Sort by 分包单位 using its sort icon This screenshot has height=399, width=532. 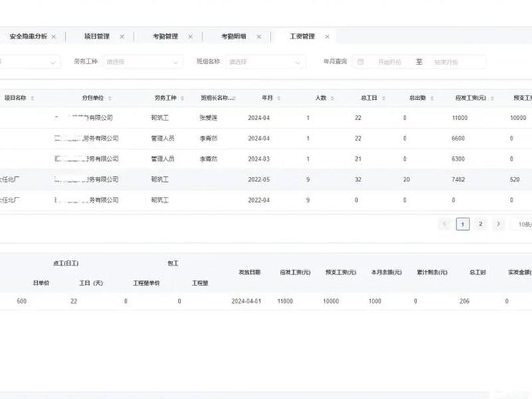tap(110, 98)
